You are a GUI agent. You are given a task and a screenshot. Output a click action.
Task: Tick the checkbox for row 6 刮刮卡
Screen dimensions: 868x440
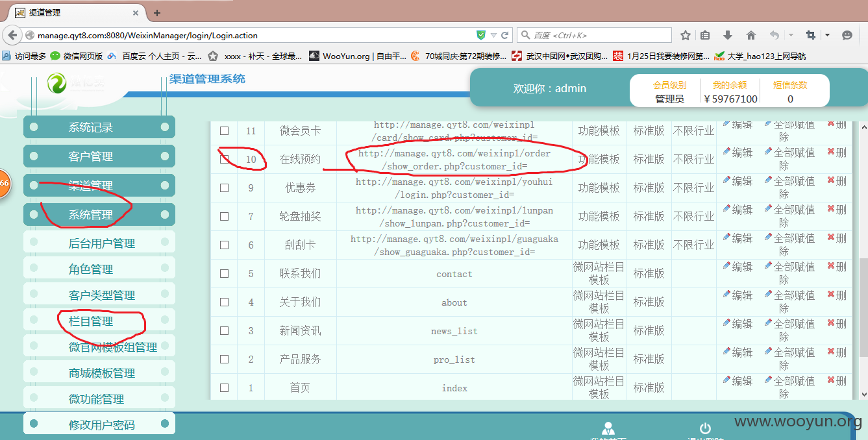click(224, 245)
